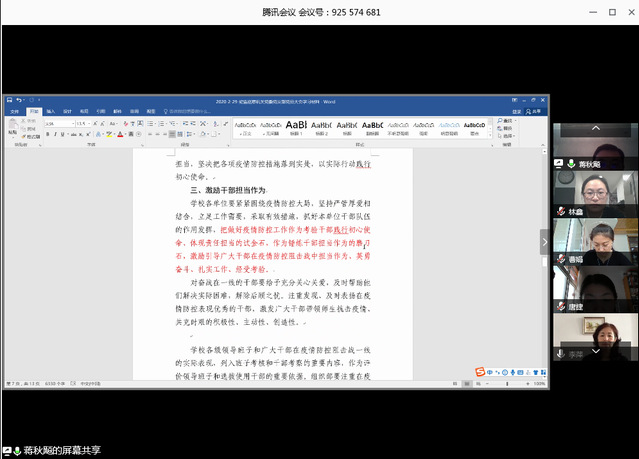Expand the Find (查找) dropdown arrow
Viewport: 639px width, 459px height.
(517, 120)
